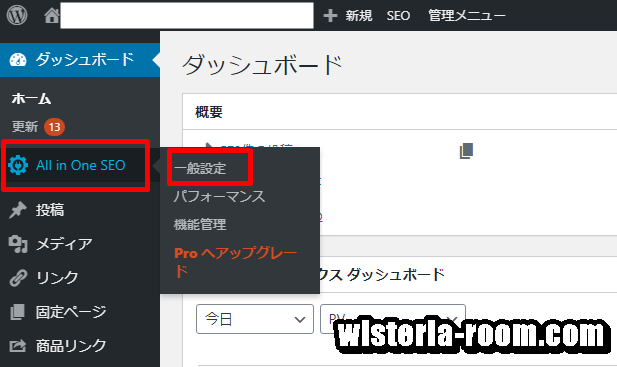617x367 pixels.
Task: Click the SEO item in admin bar
Action: point(398,16)
